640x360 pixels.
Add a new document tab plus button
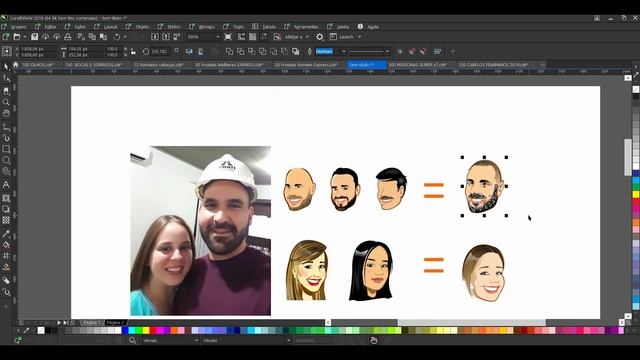542,64
